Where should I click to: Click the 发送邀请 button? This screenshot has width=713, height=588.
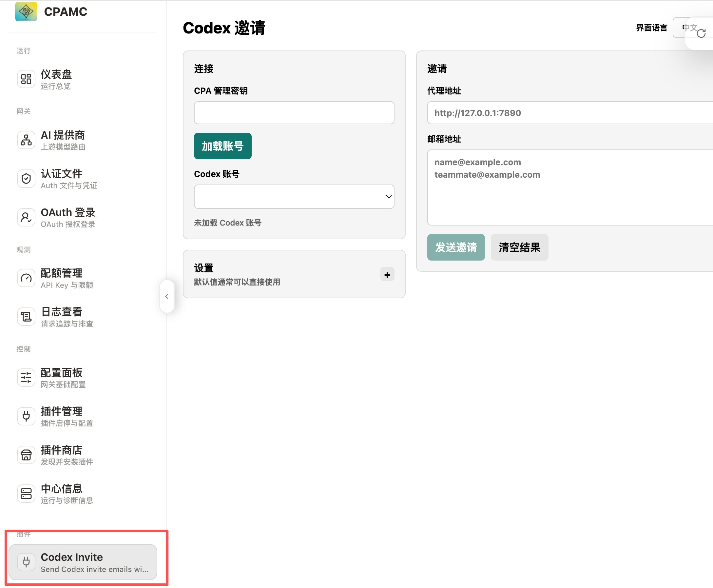[456, 247]
